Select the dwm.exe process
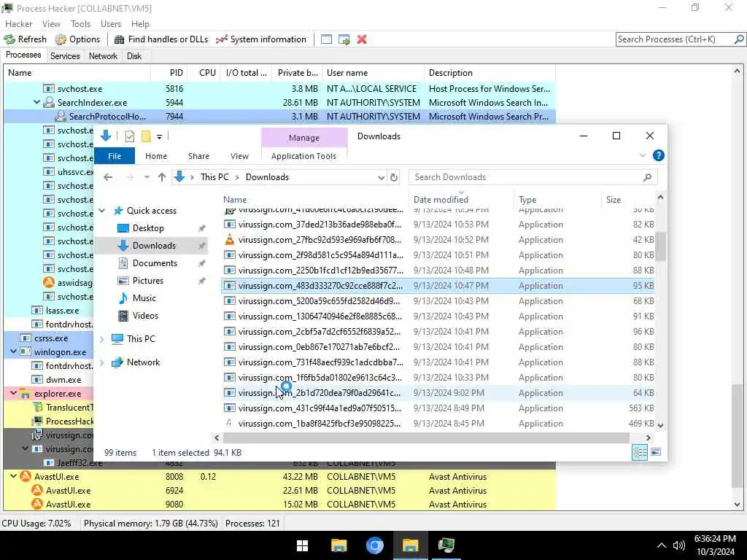The image size is (747, 560). [63, 379]
